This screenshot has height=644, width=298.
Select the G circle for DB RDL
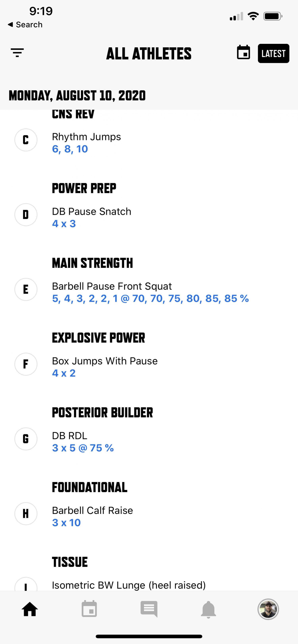pyautogui.click(x=26, y=439)
